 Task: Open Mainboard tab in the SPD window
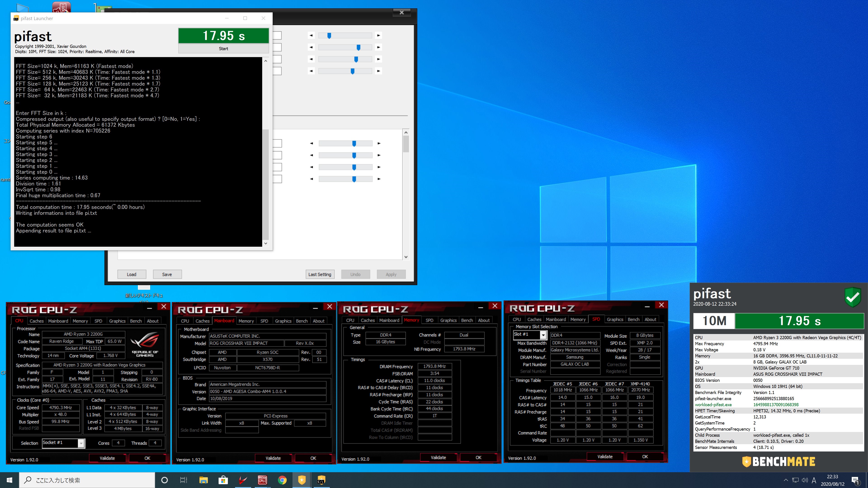tap(556, 319)
